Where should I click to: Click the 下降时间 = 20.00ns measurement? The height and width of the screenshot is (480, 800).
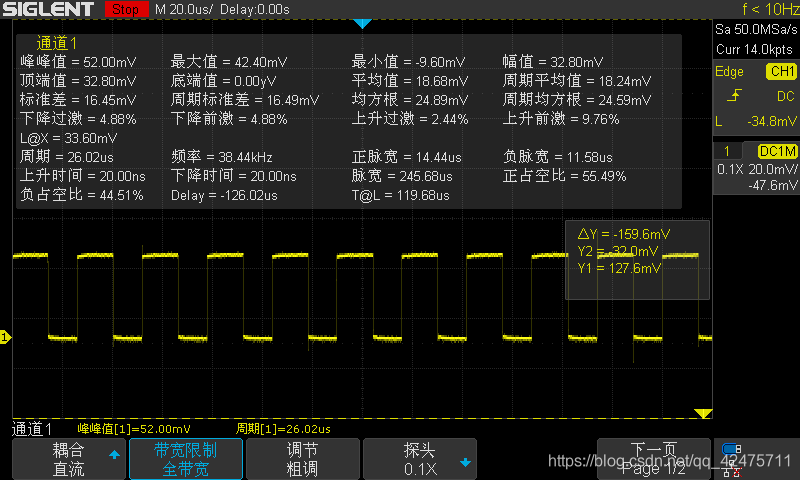234,176
